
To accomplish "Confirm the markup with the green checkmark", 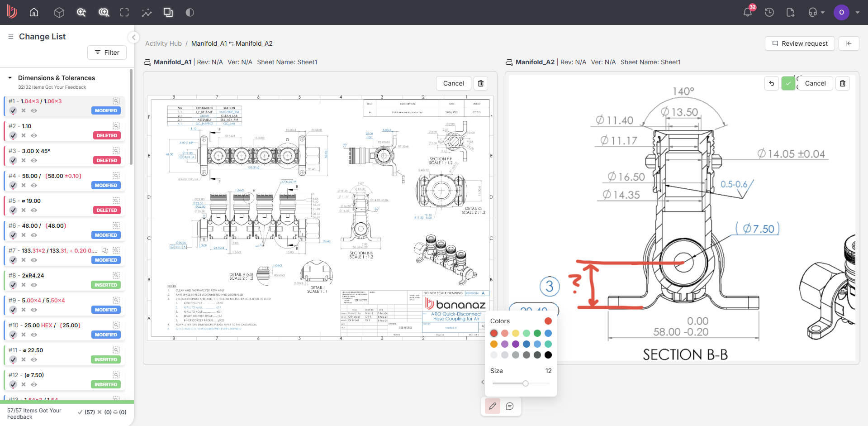I will 788,83.
